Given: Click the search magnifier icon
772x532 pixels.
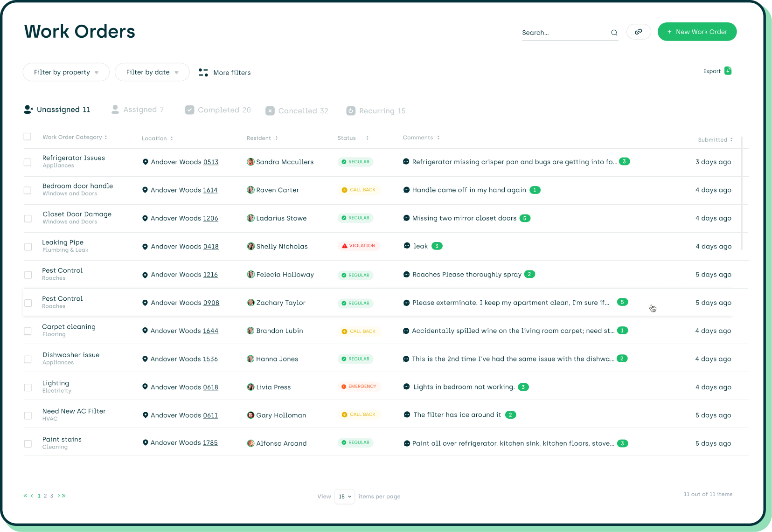Looking at the screenshot, I should (614, 33).
